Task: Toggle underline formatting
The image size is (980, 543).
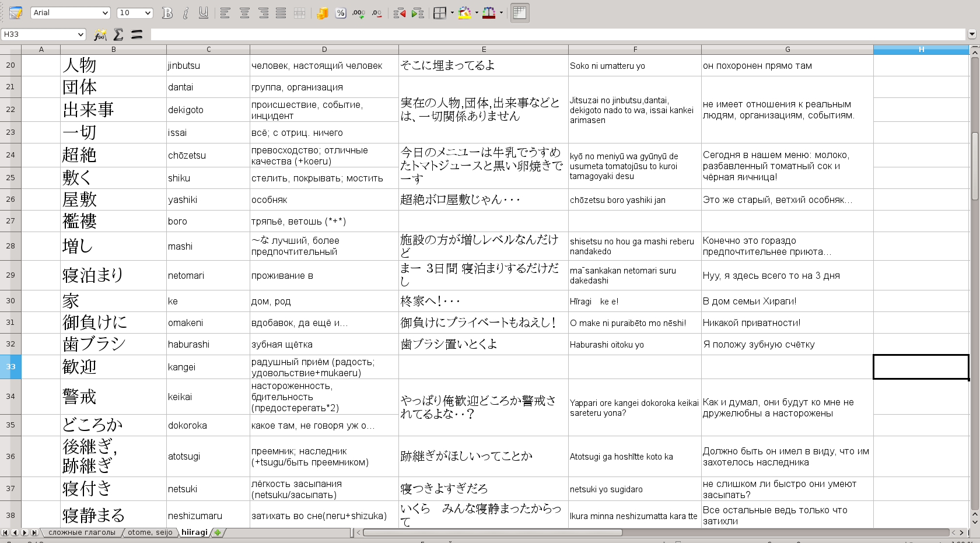Action: [x=204, y=13]
